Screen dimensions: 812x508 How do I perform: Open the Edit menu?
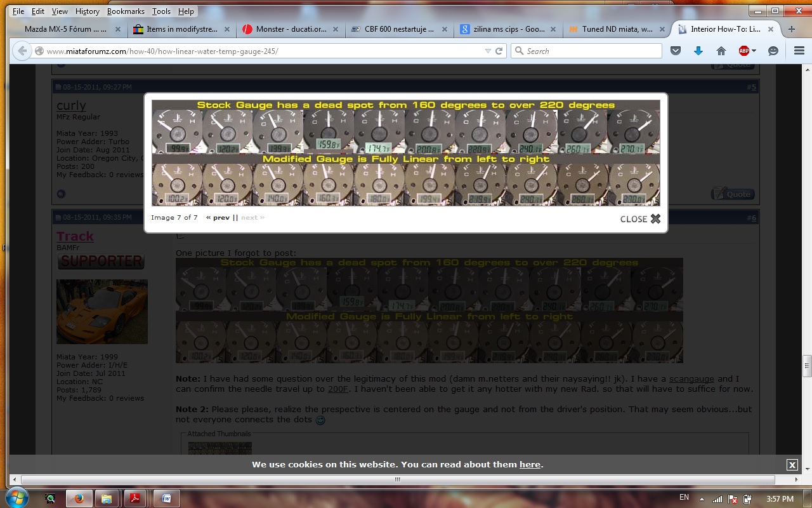[x=38, y=11]
